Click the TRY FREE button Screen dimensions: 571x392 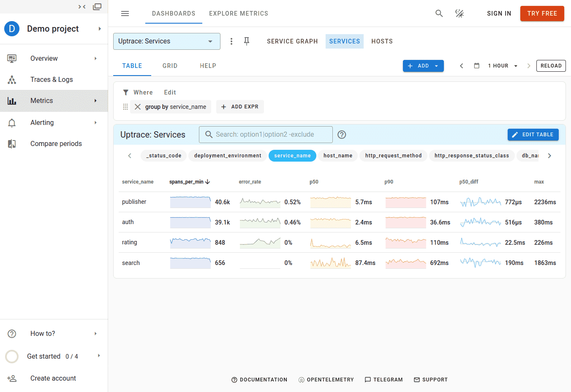coord(542,13)
